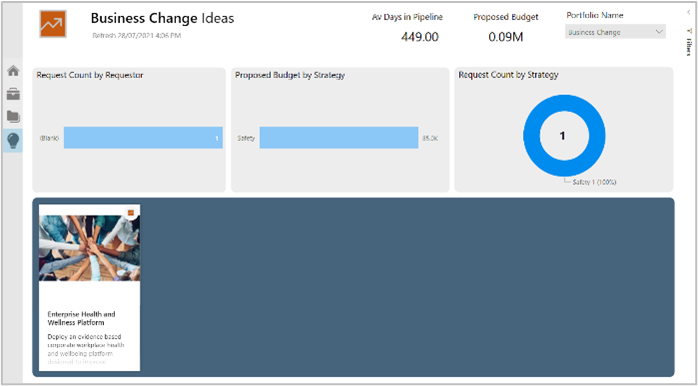Screen dimensions: 698x386
Task: Click the Portfolio Name dropdown arrow
Action: coord(659,32)
